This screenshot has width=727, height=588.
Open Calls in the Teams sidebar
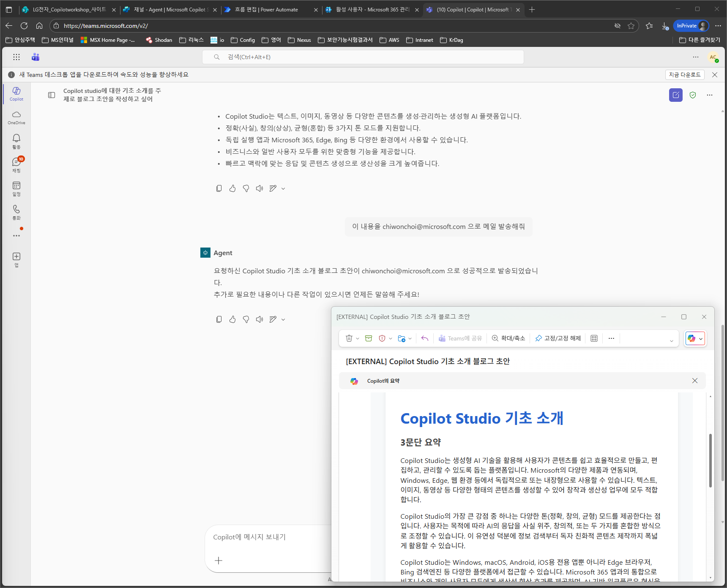(16, 212)
